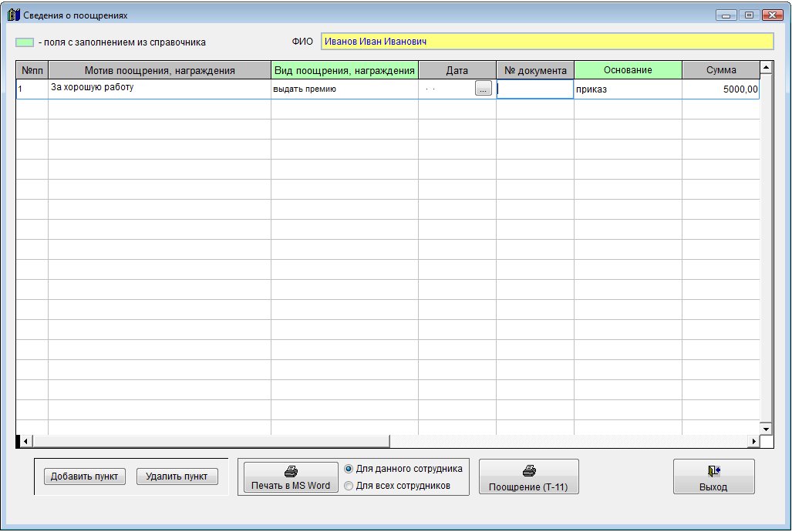Minimize the 'Сведения о поощрениях' window
Screen dimensions: 792x532
[x=726, y=15]
